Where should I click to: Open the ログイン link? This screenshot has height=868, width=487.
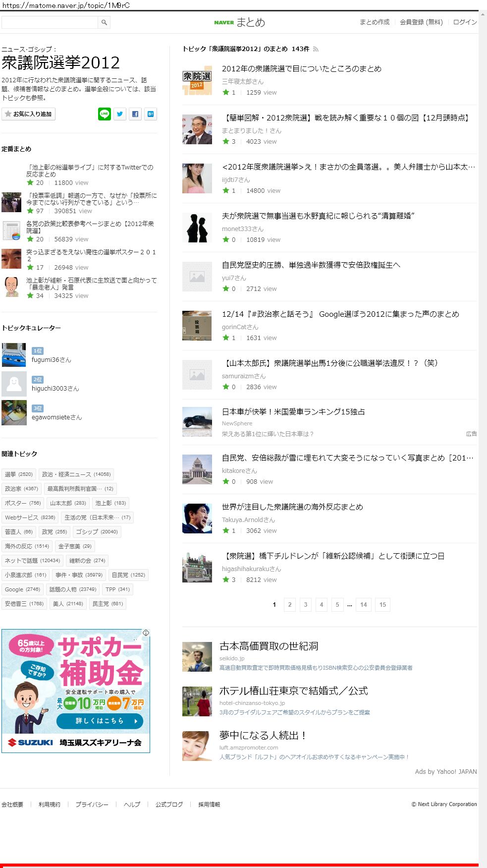(x=465, y=22)
